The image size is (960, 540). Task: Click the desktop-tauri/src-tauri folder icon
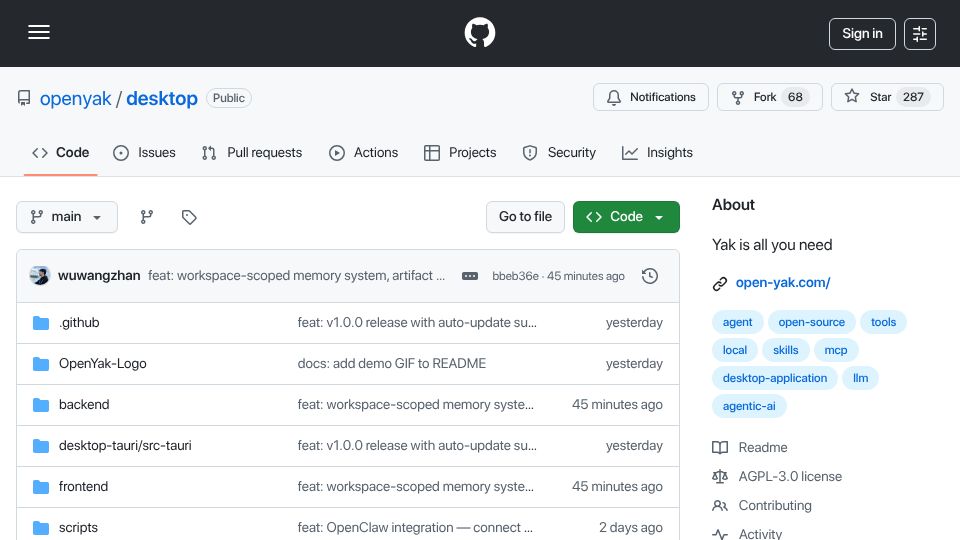tap(41, 446)
